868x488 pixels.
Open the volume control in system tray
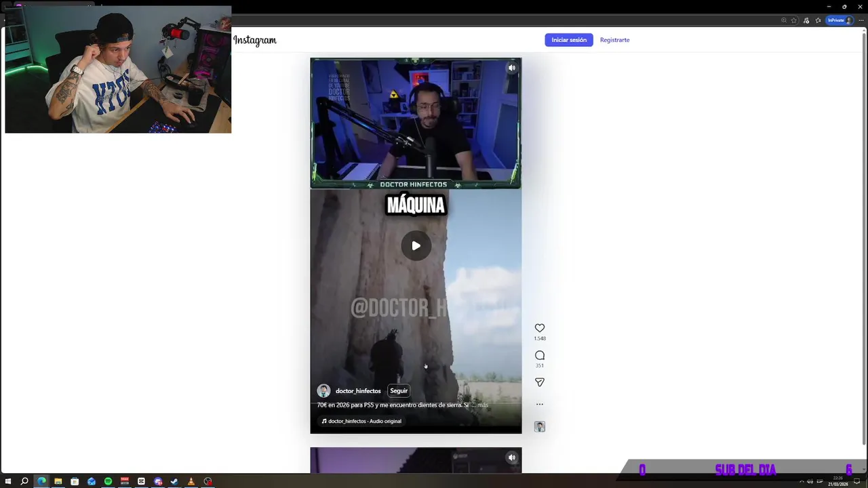coord(810,482)
